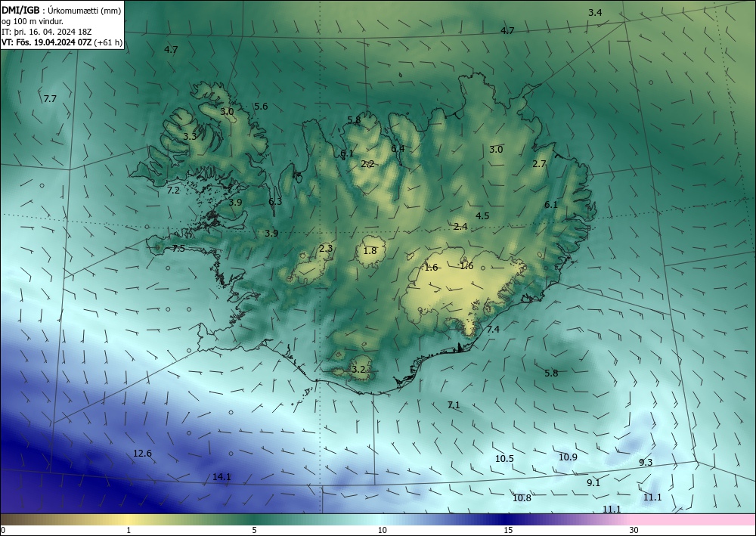Click the color scale label 15

coord(508,531)
